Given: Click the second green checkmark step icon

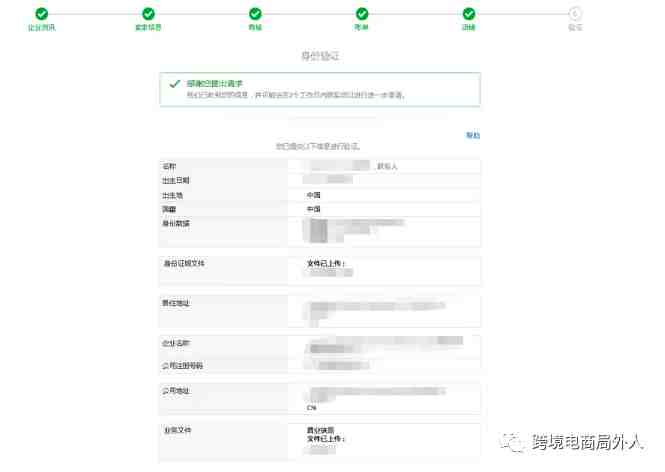Looking at the screenshot, I should pos(148,14).
